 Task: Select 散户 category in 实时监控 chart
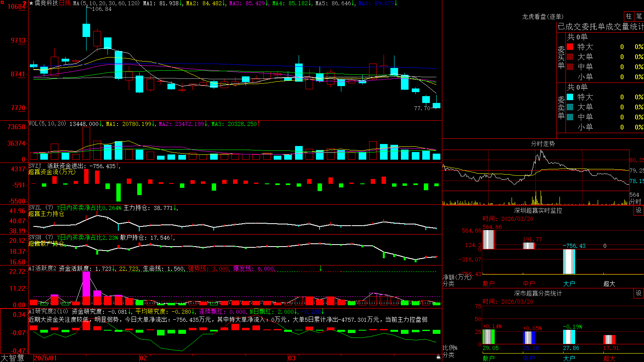[x=488, y=284]
